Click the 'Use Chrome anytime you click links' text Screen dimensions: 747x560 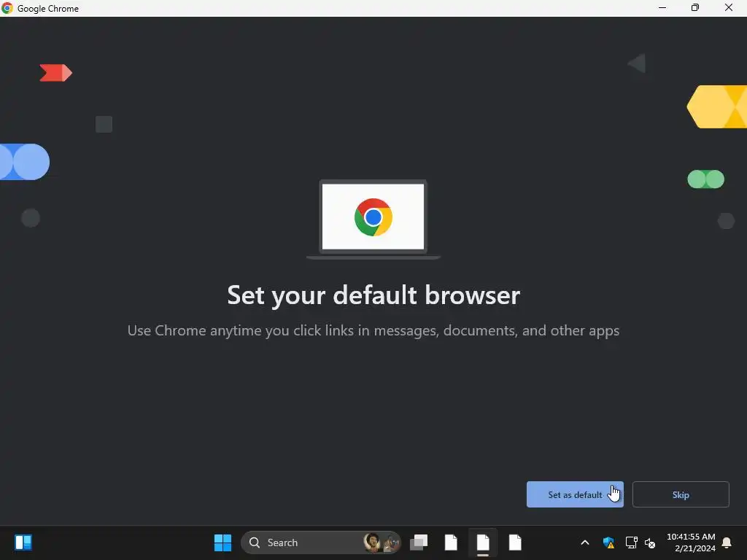coord(373,330)
